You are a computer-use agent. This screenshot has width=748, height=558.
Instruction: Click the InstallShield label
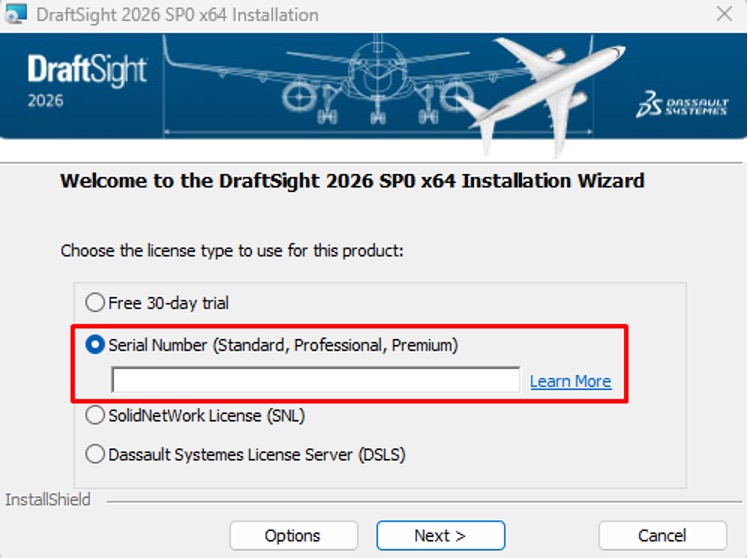48,500
